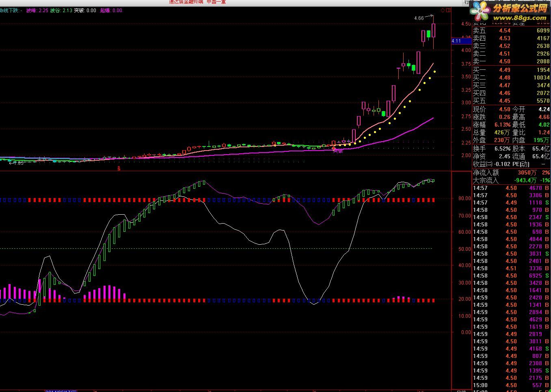Click the 50.00 level on indicator axis
The height and width of the screenshot is (392, 551).
coord(465,249)
